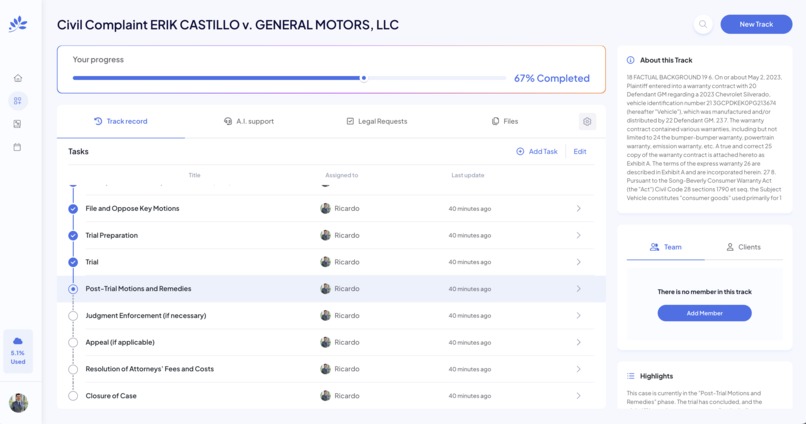Expand Resolution of Attorneys' Fees chevron
Screen dimensions: 806x424
(x=578, y=369)
